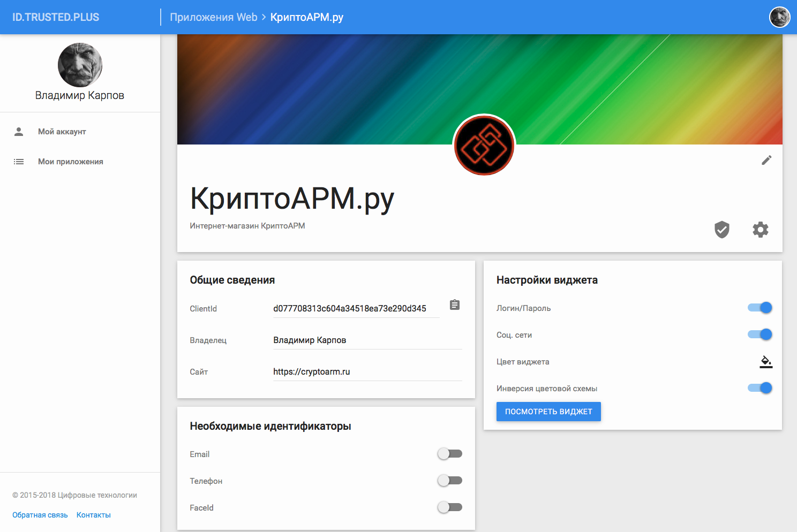This screenshot has height=532, width=797.
Task: Click the КриптоАРМ.ру app title
Action: tap(292, 199)
